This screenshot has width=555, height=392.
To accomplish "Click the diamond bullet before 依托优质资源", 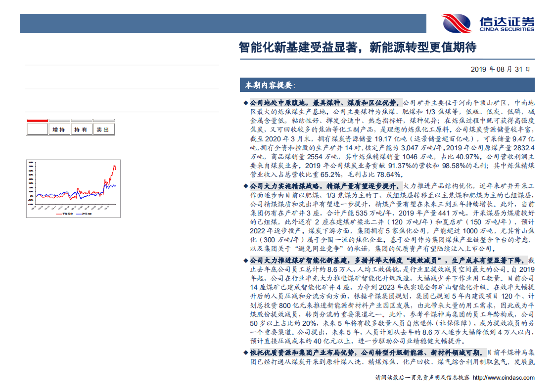I will [x=246, y=352].
